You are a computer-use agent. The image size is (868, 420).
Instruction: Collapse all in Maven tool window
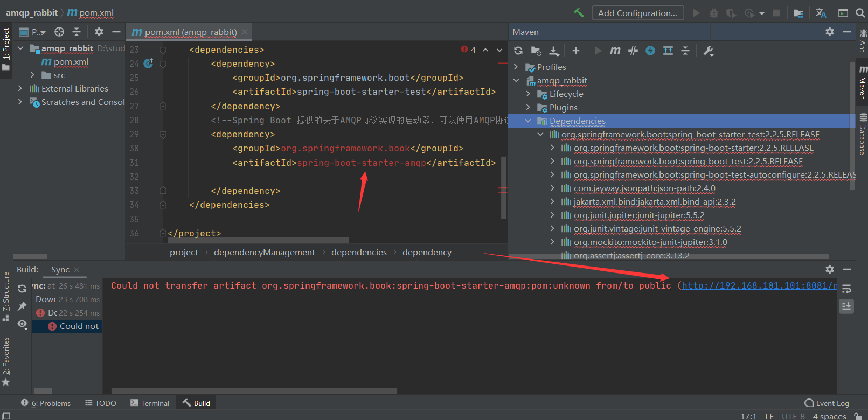(x=685, y=51)
